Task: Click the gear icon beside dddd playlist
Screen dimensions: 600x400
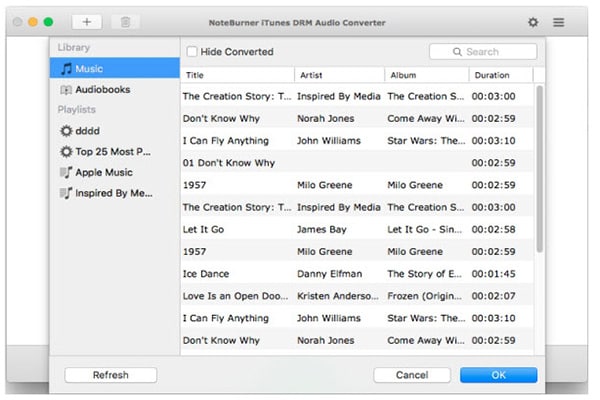Action: 66,131
